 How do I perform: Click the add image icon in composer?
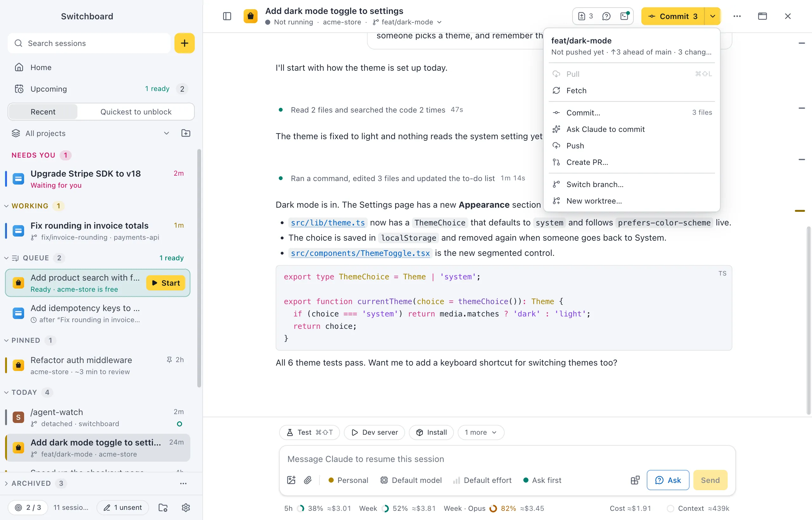pyautogui.click(x=291, y=480)
